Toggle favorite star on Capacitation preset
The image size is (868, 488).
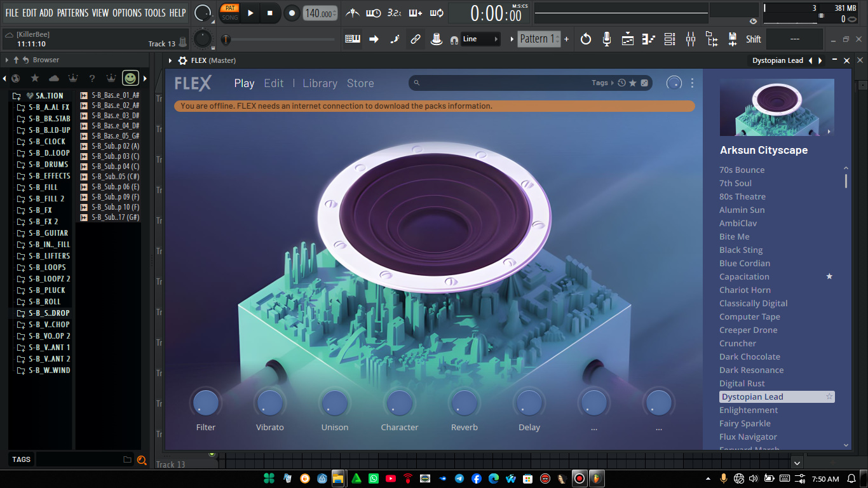pos(829,276)
